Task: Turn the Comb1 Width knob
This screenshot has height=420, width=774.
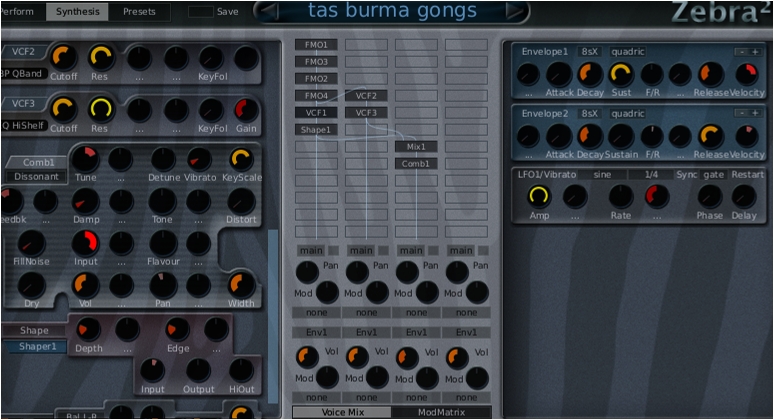Action: click(x=241, y=285)
